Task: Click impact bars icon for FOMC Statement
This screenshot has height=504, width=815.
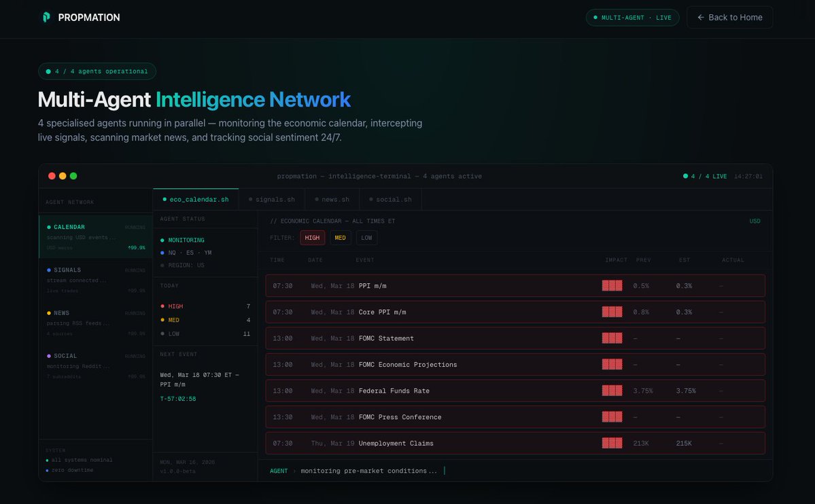Action: (x=612, y=338)
